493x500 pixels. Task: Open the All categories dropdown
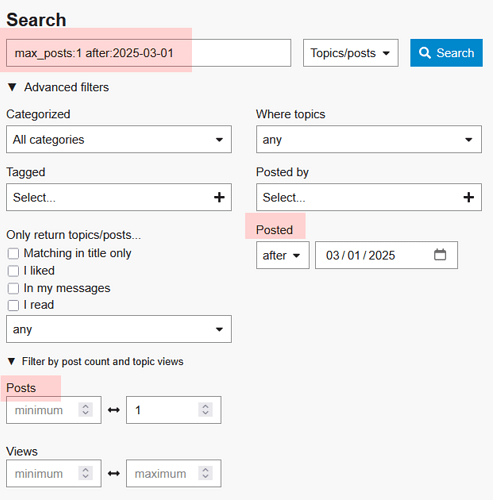coord(119,139)
